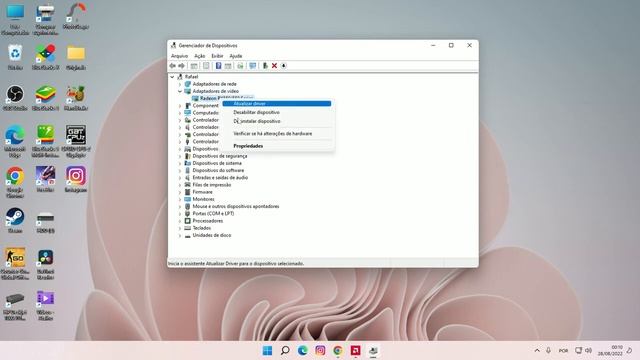Expand Portas (COM e LPT) arrow
This screenshot has width=640, height=360.
pyautogui.click(x=180, y=213)
